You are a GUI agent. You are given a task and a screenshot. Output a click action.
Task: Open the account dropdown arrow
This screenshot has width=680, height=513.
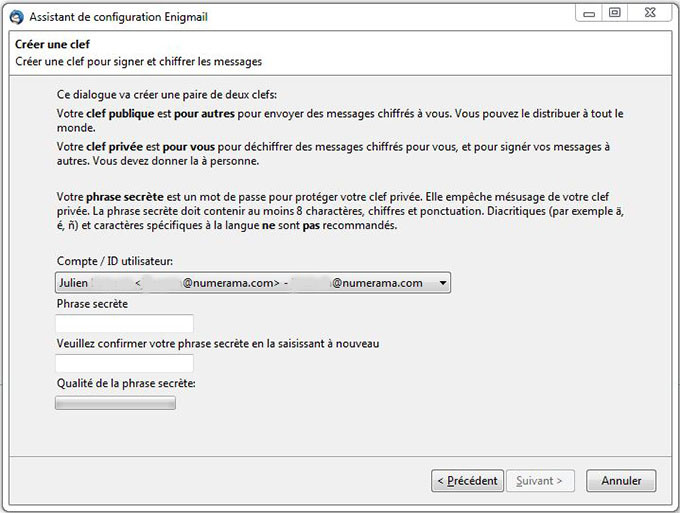(442, 283)
